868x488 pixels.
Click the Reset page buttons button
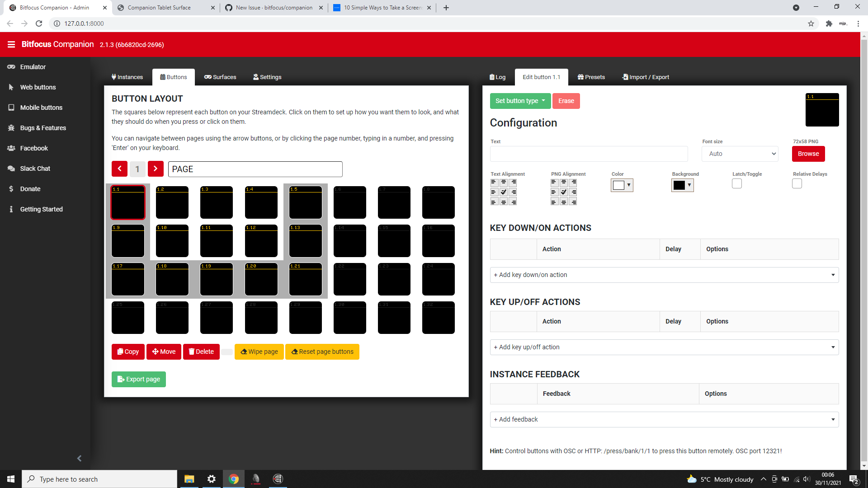[x=322, y=352]
